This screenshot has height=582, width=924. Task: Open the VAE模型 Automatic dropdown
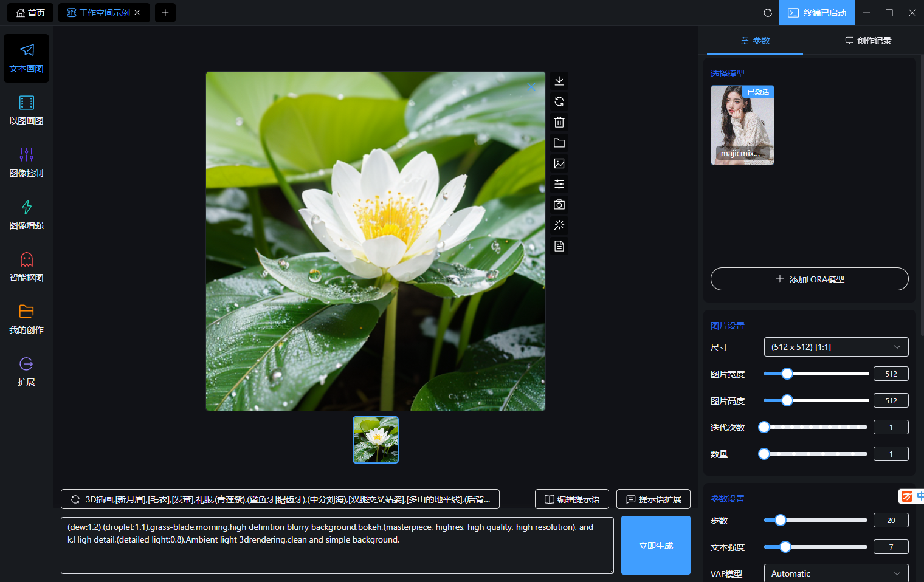pyautogui.click(x=836, y=573)
